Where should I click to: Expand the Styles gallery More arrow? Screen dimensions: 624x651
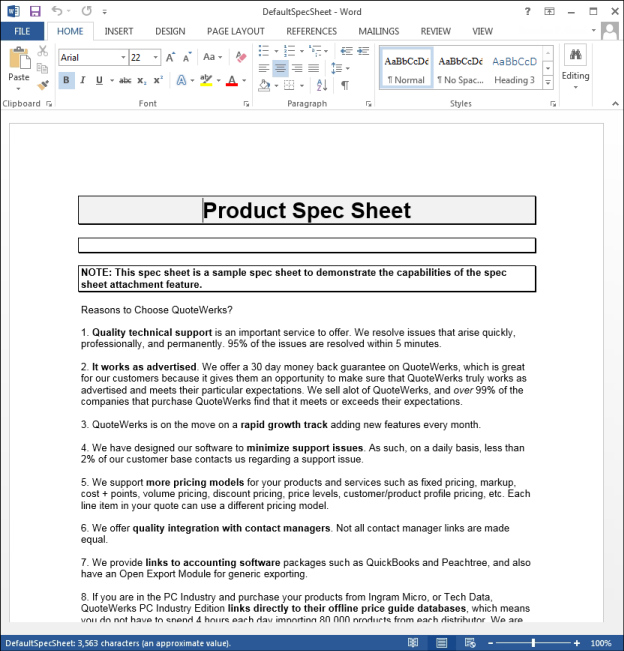(x=548, y=82)
